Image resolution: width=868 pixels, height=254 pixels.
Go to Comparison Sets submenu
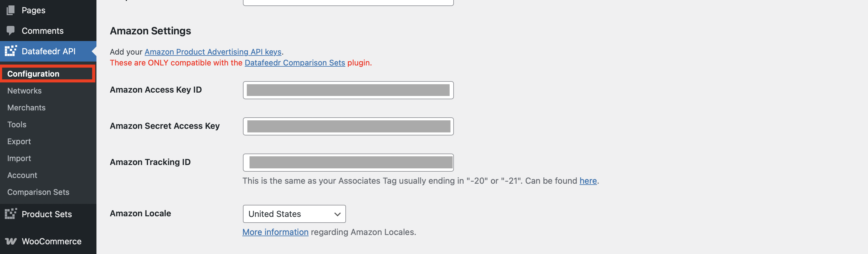(38, 192)
